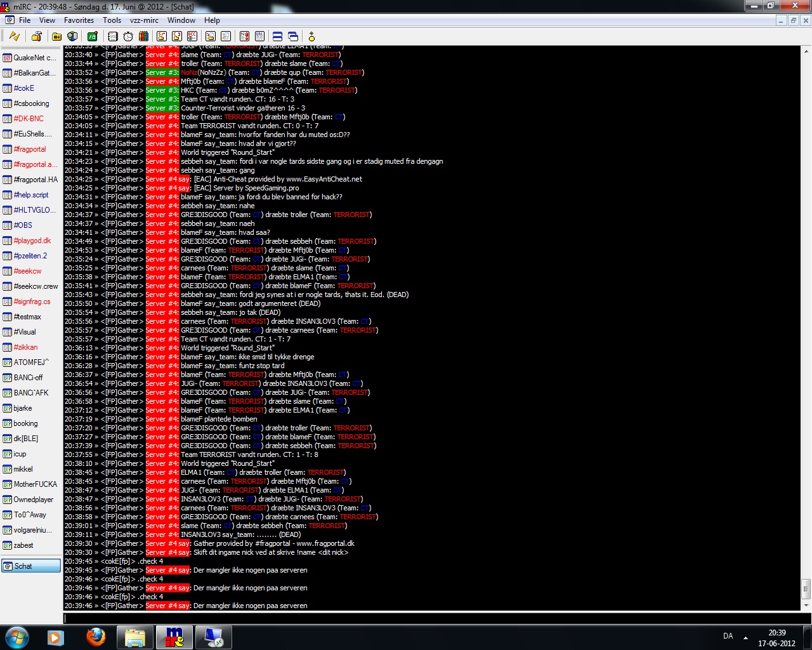This screenshot has width=812, height=650.
Task: Switch to #HLTVGLO... channel in switchbar
Action: (31, 210)
